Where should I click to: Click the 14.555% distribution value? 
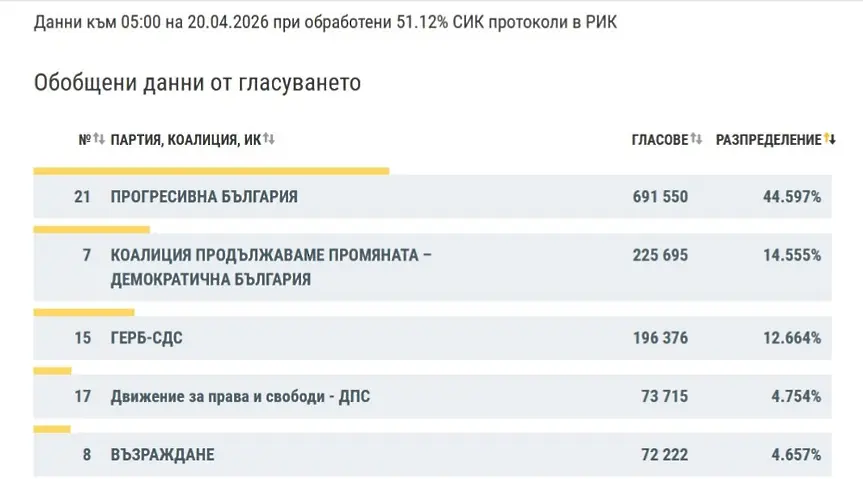click(792, 255)
